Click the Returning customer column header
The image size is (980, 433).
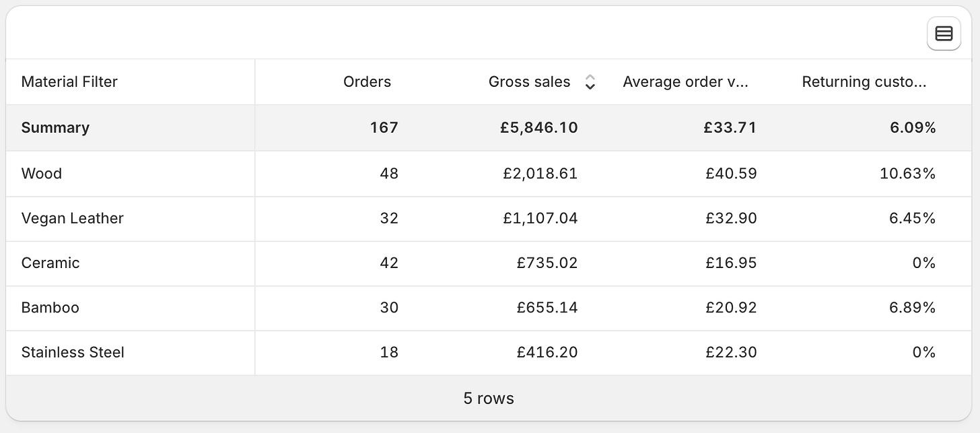(864, 82)
